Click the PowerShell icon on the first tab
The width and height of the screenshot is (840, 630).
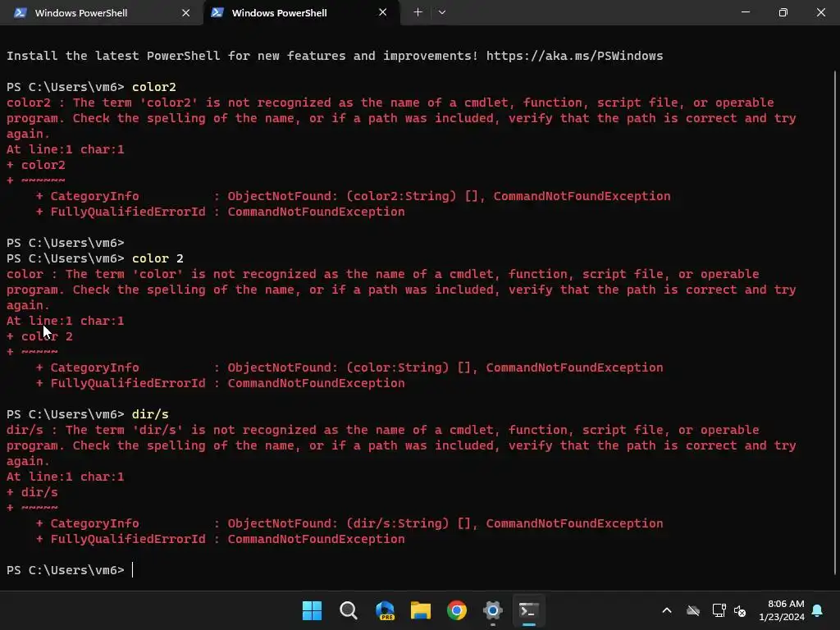pos(21,13)
